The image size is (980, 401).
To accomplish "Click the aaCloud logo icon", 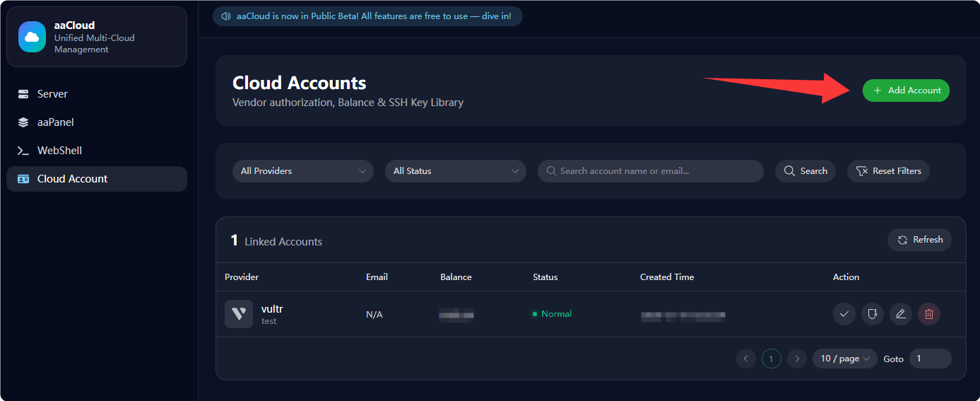I will coord(33,37).
